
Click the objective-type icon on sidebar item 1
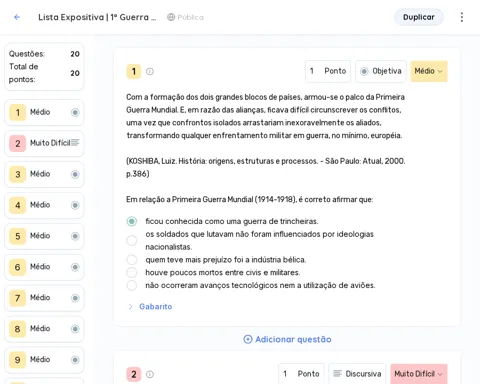[75, 112]
